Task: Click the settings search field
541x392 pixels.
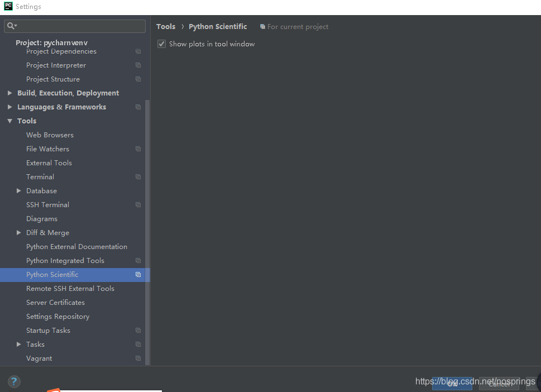Action: click(x=74, y=26)
